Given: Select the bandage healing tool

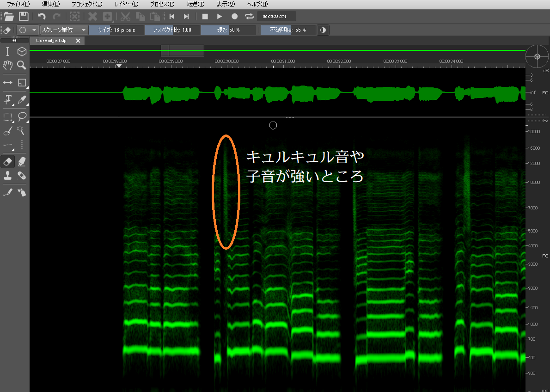Looking at the screenshot, I should pos(22,175).
